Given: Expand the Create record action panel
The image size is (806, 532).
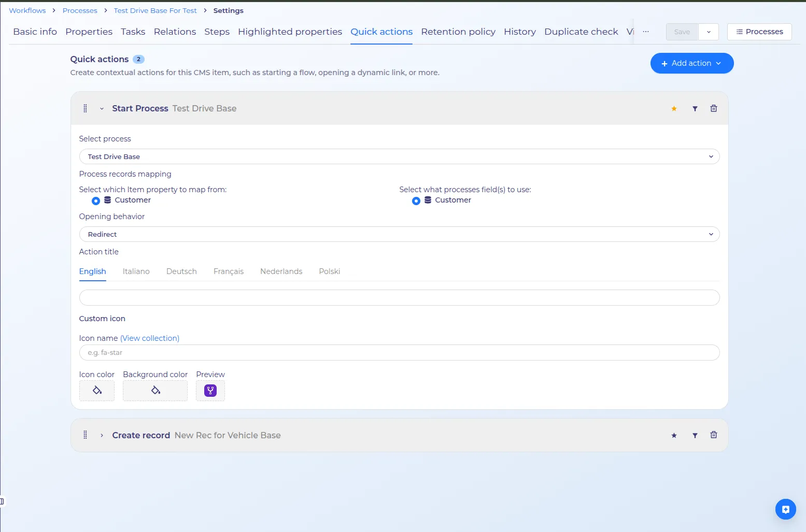Looking at the screenshot, I should tap(102, 435).
